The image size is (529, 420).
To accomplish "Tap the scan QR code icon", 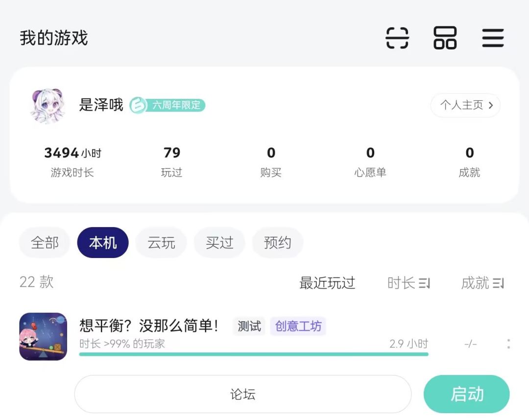I will (397, 38).
